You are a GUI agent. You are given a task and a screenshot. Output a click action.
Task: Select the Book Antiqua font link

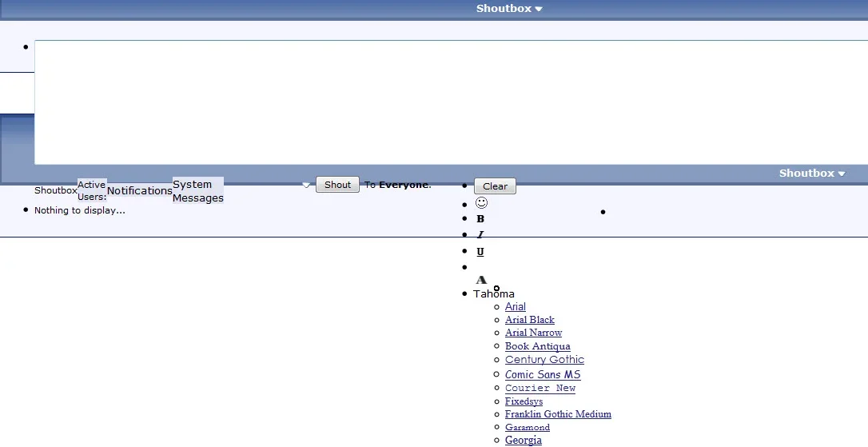538,346
